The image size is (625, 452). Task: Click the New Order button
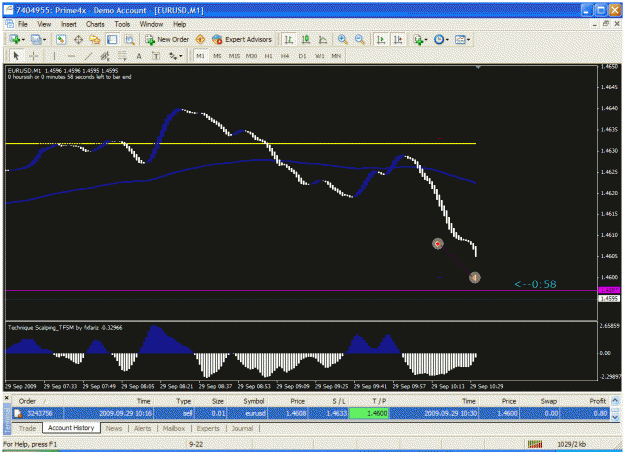(167, 39)
